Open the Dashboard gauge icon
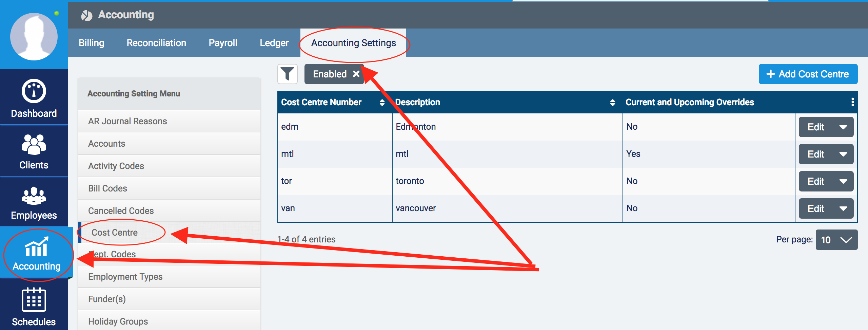The height and width of the screenshot is (330, 868). click(34, 91)
